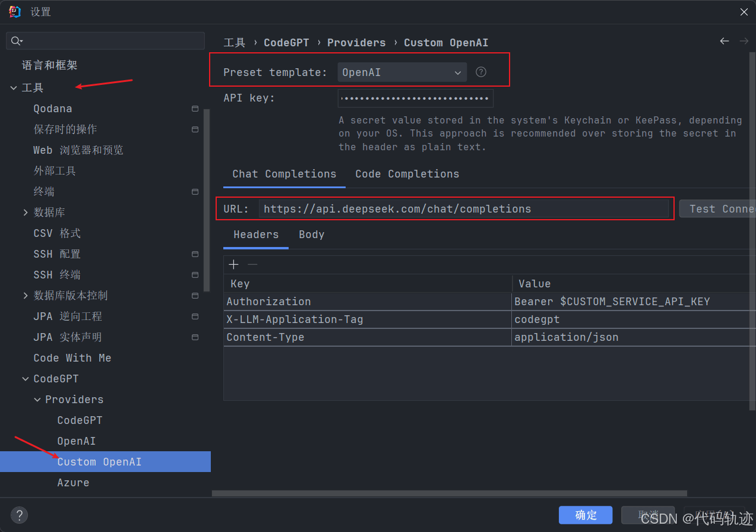This screenshot has width=756, height=532.
Task: Switch to the Body tab
Action: tap(311, 235)
